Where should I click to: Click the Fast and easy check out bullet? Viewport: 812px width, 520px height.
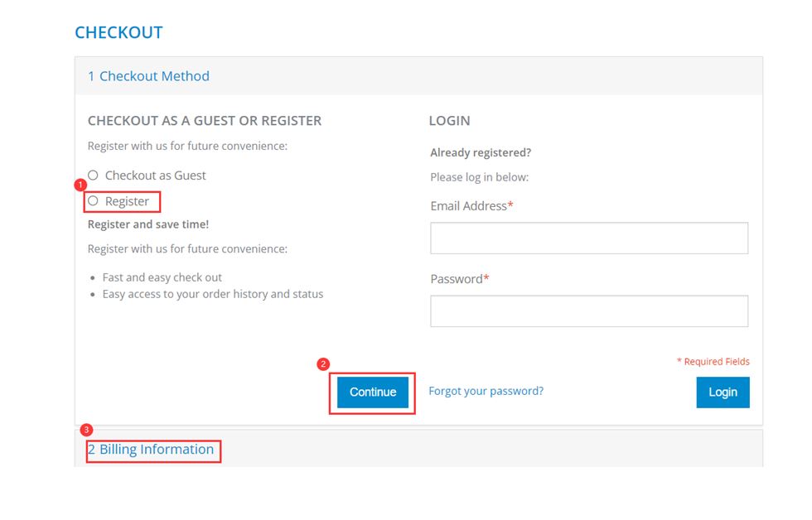point(162,277)
